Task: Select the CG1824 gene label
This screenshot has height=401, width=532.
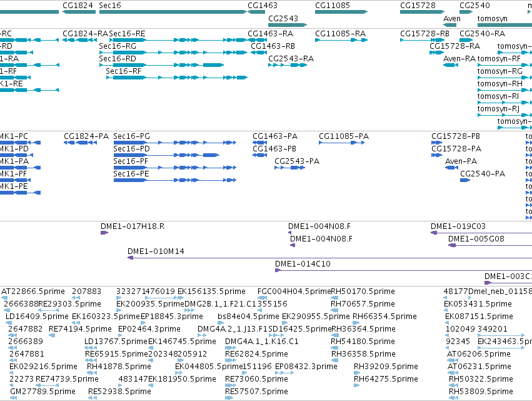Action: pyautogui.click(x=78, y=6)
